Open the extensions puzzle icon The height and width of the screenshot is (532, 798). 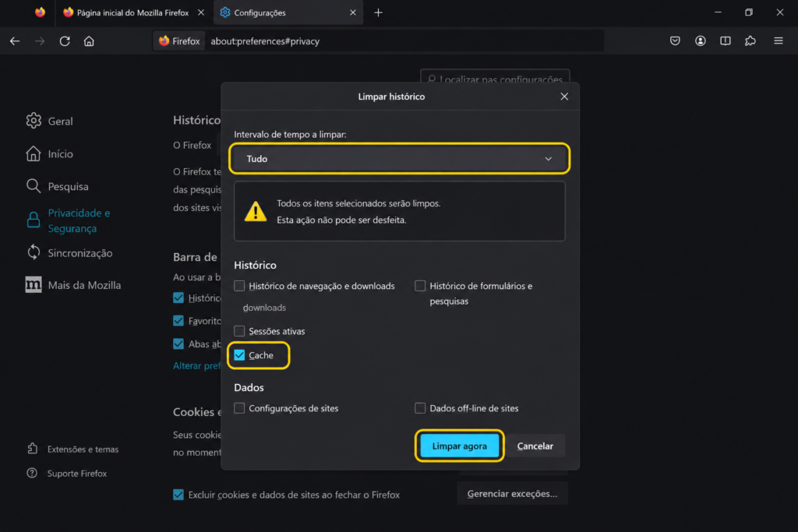pyautogui.click(x=750, y=41)
